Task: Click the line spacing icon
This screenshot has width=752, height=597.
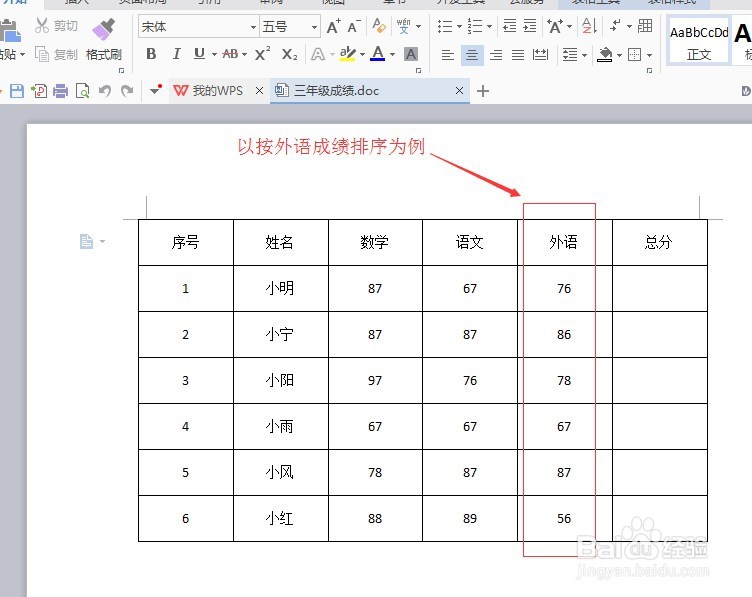Action: click(570, 55)
